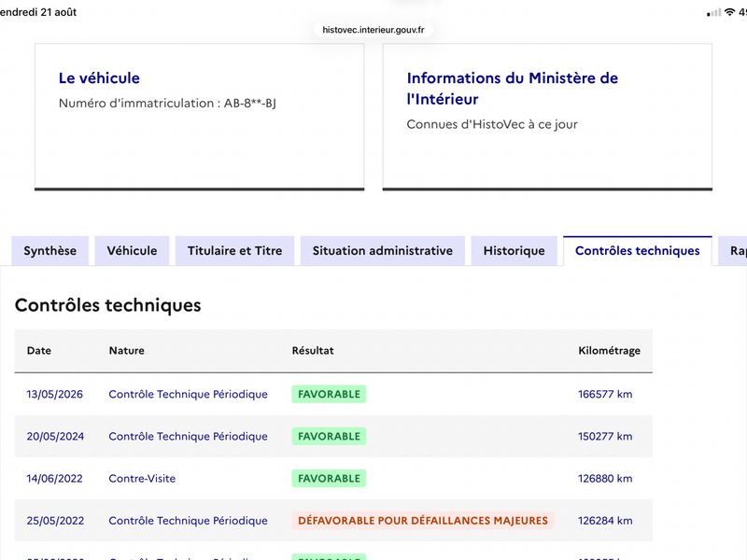Select the date 25/05/2022
The height and width of the screenshot is (560, 747).
[x=55, y=521]
